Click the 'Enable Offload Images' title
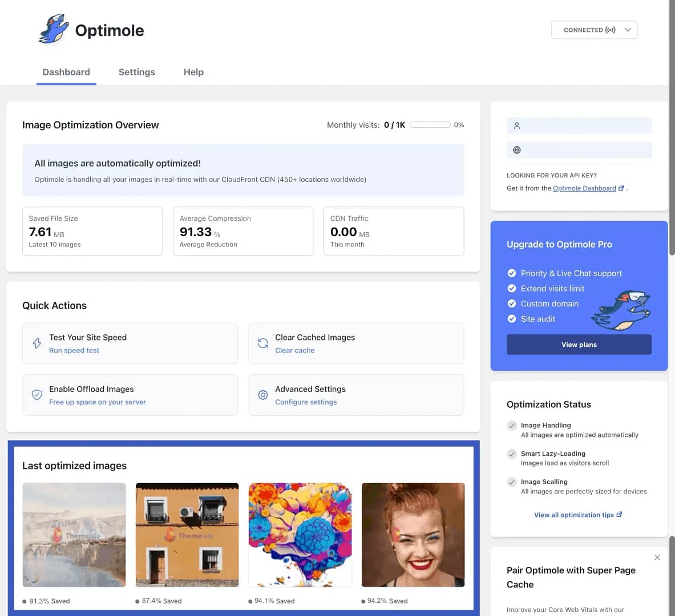The height and width of the screenshot is (616, 675). (91, 389)
